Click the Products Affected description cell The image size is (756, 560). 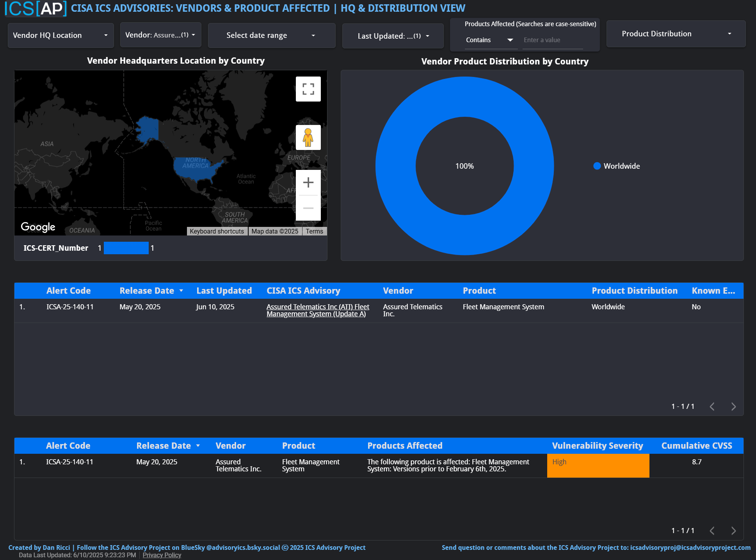click(x=448, y=465)
